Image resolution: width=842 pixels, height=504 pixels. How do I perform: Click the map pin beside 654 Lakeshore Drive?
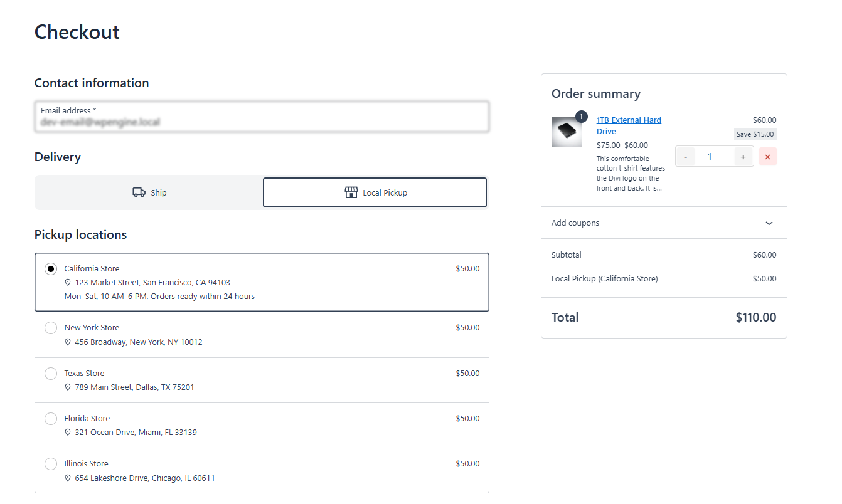click(x=68, y=478)
